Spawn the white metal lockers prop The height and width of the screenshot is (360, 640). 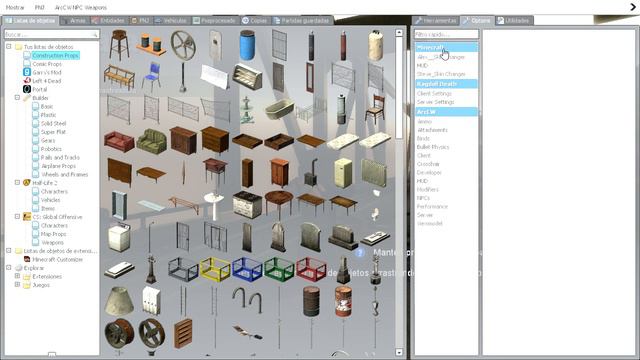(151, 301)
